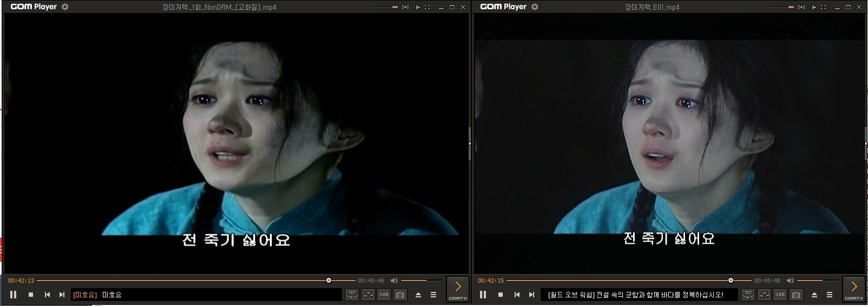868x306 pixels.
Task: Open settings gear in left GOM Player title
Action: 65,7
